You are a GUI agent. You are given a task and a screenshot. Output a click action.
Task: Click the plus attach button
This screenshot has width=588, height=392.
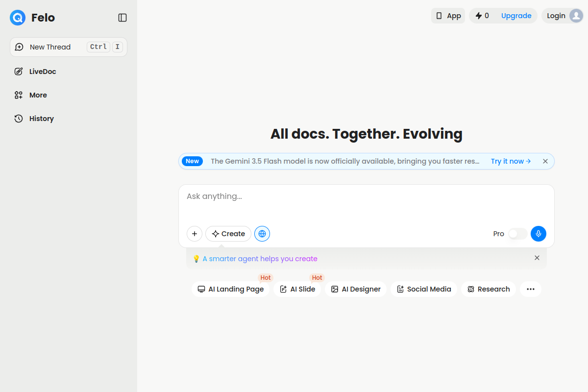tap(195, 234)
